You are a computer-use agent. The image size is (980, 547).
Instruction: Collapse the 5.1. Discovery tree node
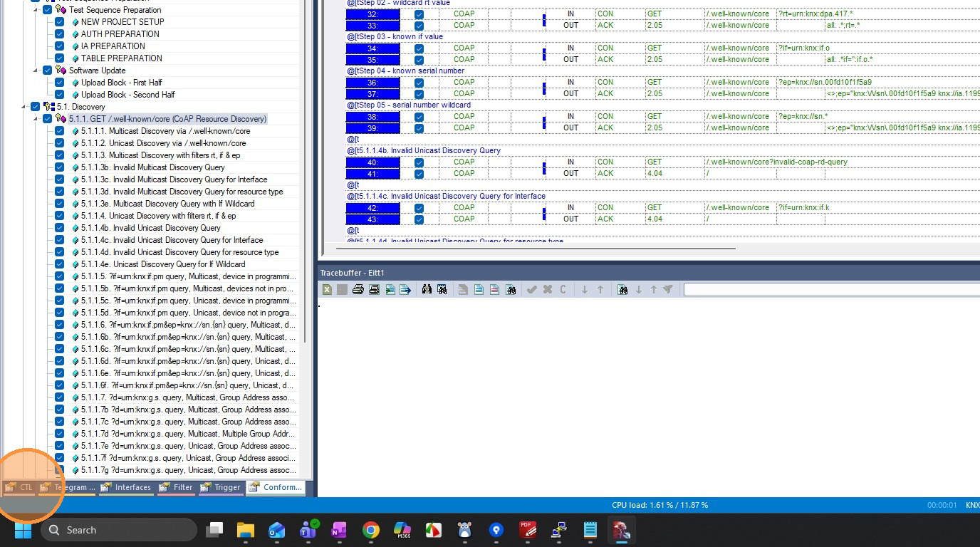coord(24,107)
